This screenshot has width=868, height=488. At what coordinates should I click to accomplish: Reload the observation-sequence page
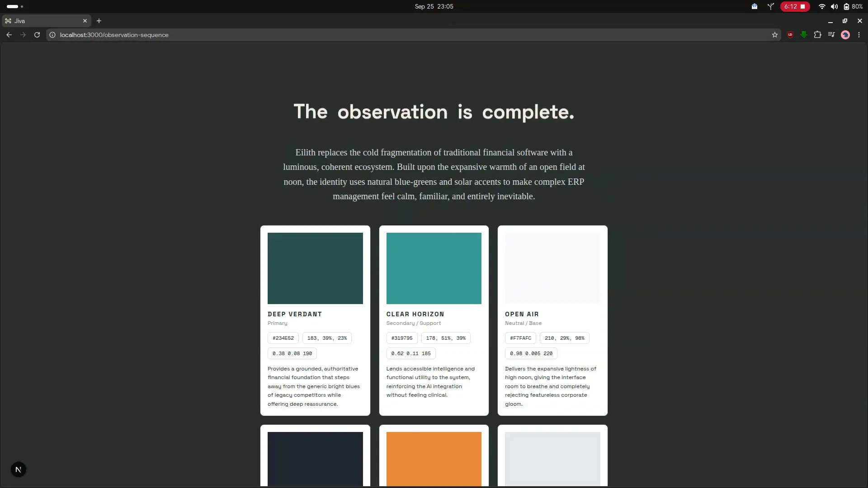[37, 35]
